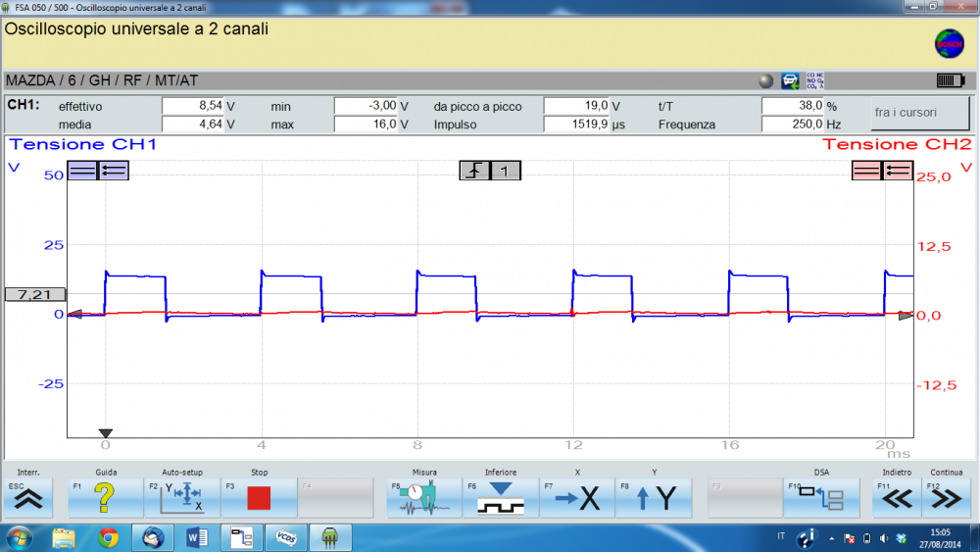Click the battery status icon

coord(951,80)
